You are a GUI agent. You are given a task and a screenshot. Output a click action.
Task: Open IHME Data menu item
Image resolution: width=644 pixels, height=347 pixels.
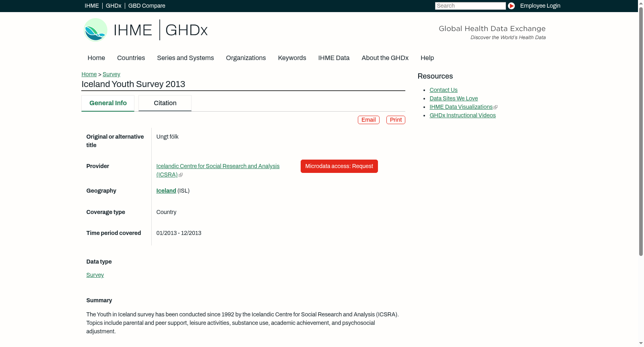pos(334,58)
